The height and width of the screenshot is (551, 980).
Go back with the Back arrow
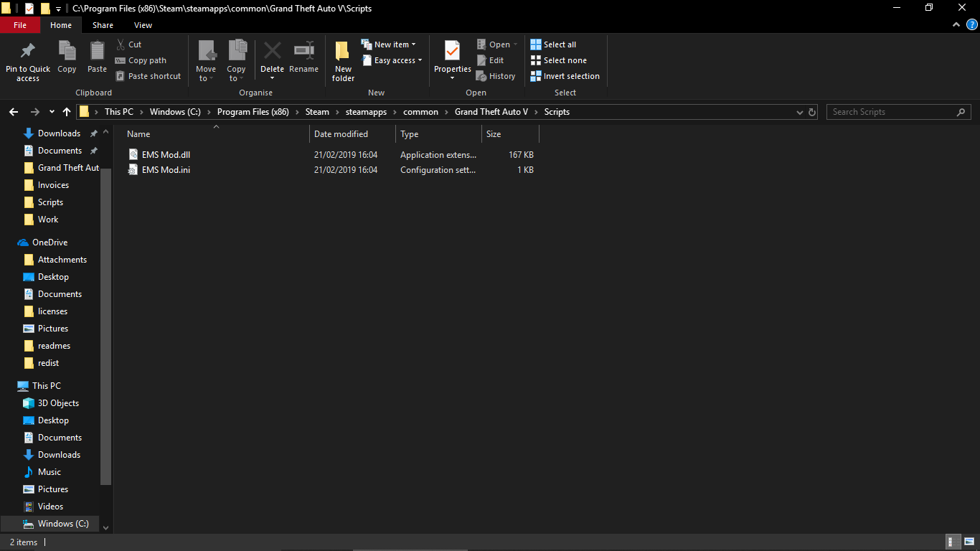click(14, 112)
